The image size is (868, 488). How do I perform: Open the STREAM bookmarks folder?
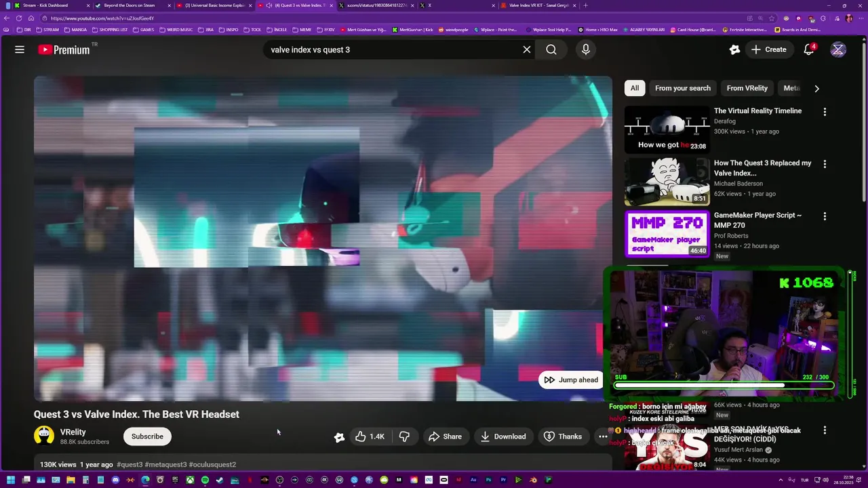click(47, 30)
